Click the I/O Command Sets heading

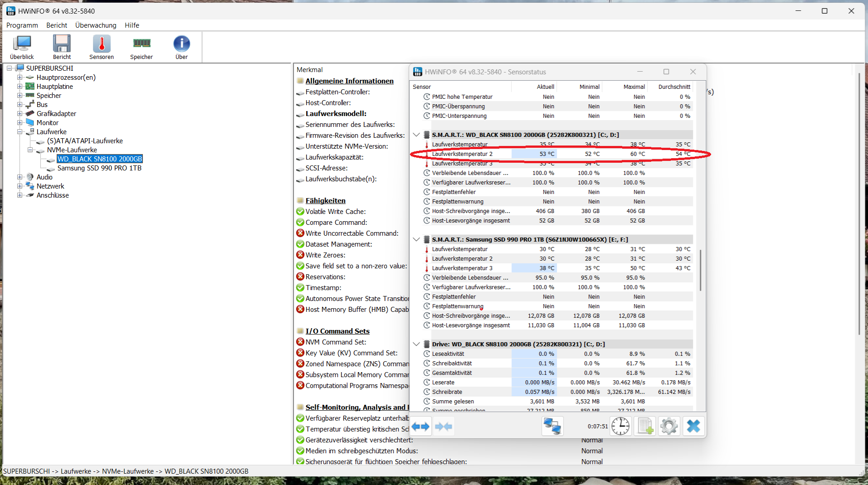click(x=337, y=331)
